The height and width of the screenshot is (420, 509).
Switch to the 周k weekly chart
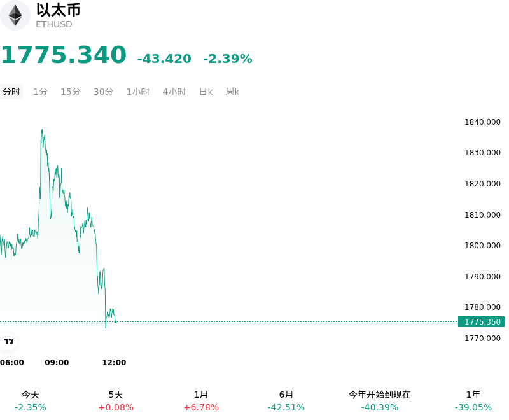click(x=232, y=92)
